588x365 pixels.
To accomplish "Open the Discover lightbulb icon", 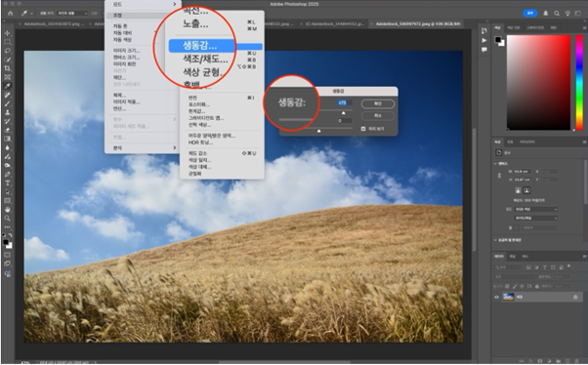I will click(x=567, y=13).
